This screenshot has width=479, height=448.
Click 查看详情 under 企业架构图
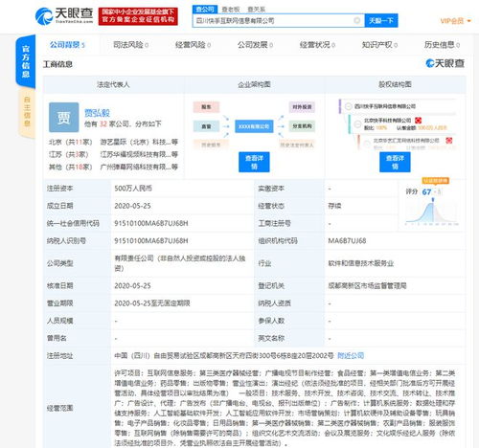click(254, 162)
